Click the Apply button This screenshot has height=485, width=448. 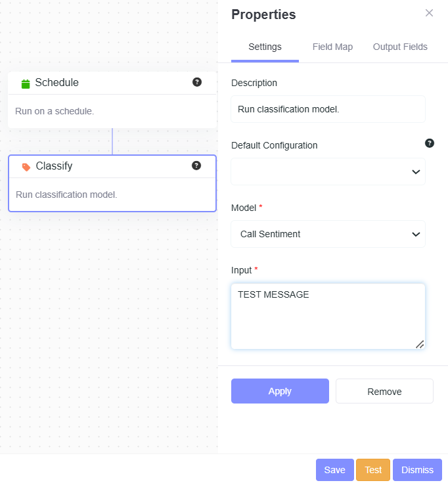click(x=280, y=391)
